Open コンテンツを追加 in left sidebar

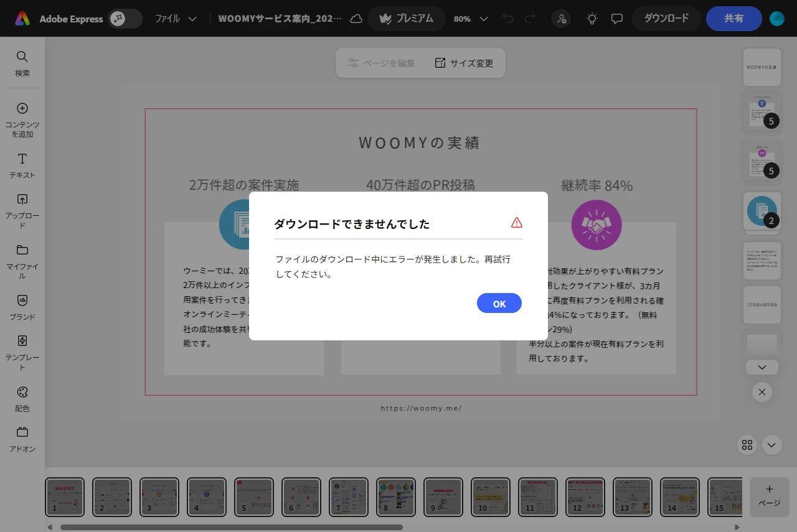(22, 120)
